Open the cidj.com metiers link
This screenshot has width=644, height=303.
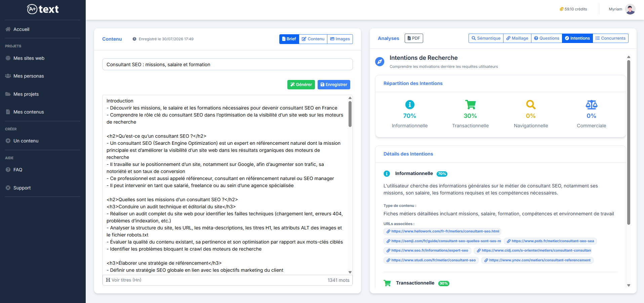(x=533, y=251)
